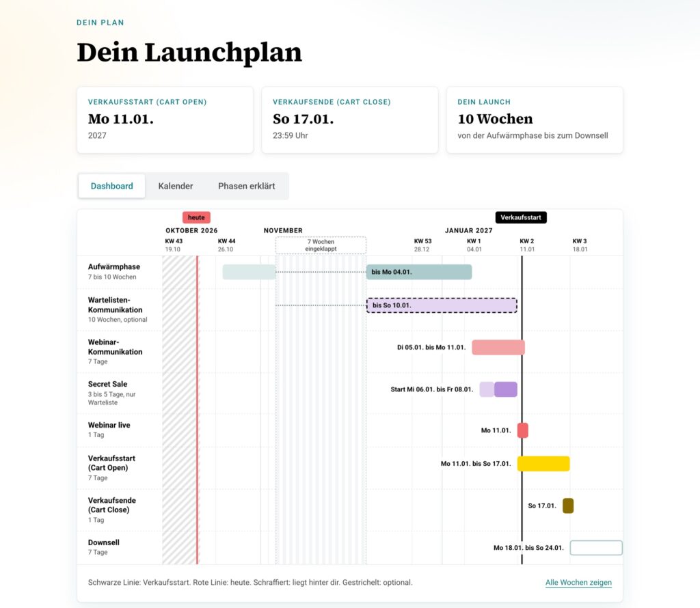Click the red heute marker badge
Image resolution: width=700 pixels, height=608 pixels.
coord(196,217)
